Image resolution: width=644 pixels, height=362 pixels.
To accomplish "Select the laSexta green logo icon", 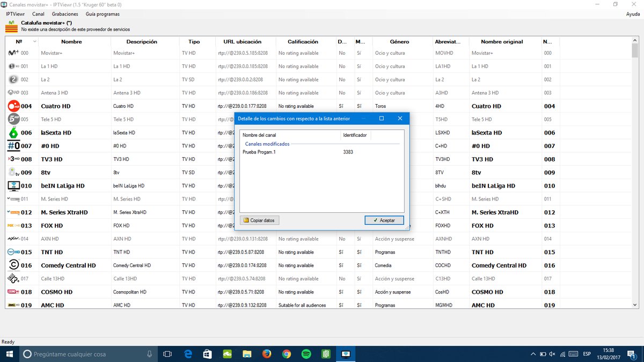I will click(13, 132).
